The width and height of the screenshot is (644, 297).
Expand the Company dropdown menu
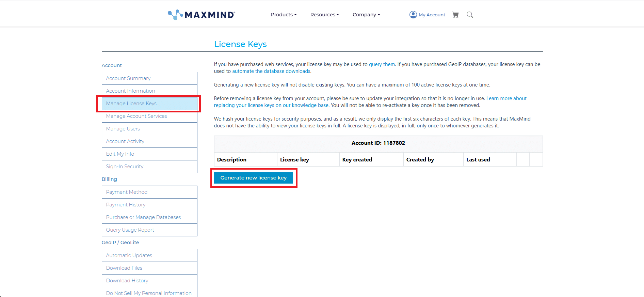[x=366, y=15]
